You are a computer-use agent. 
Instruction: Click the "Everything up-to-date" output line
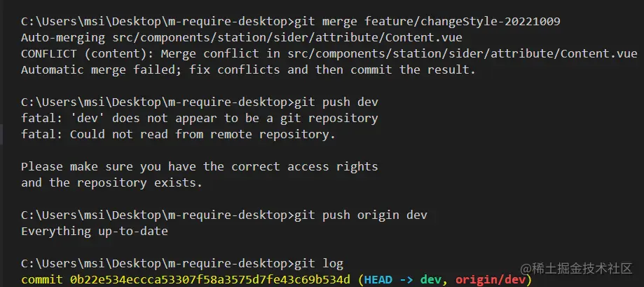pos(94,231)
